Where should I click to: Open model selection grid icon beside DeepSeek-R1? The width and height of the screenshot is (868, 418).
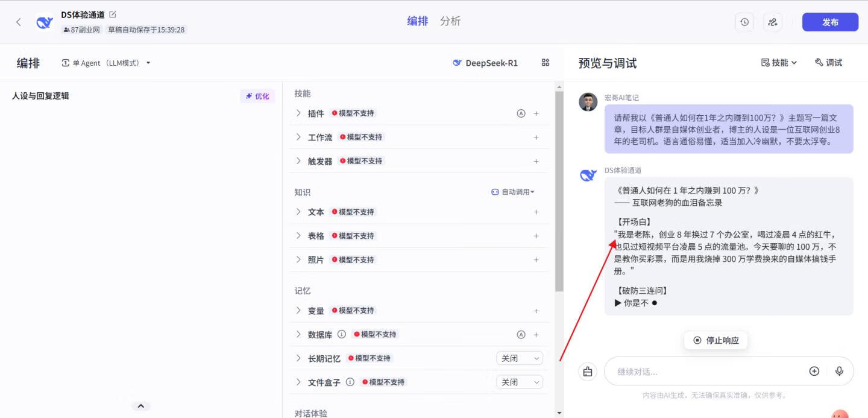[545, 62]
